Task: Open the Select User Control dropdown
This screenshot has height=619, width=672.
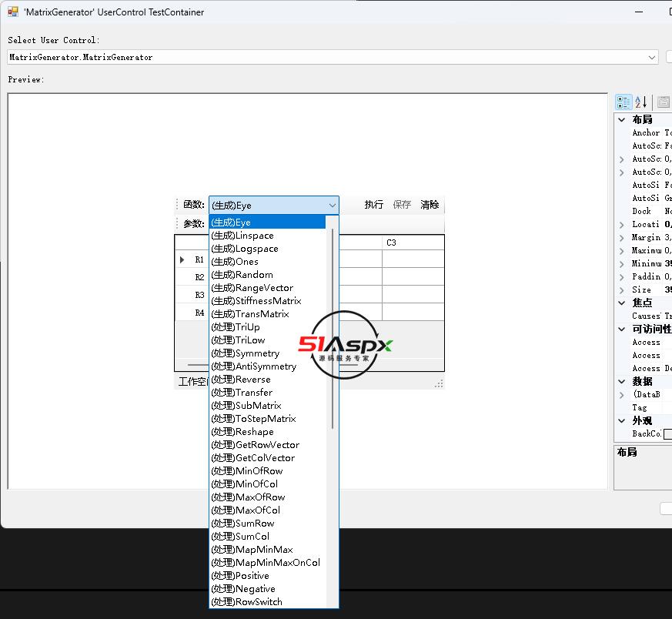Action: coord(652,57)
